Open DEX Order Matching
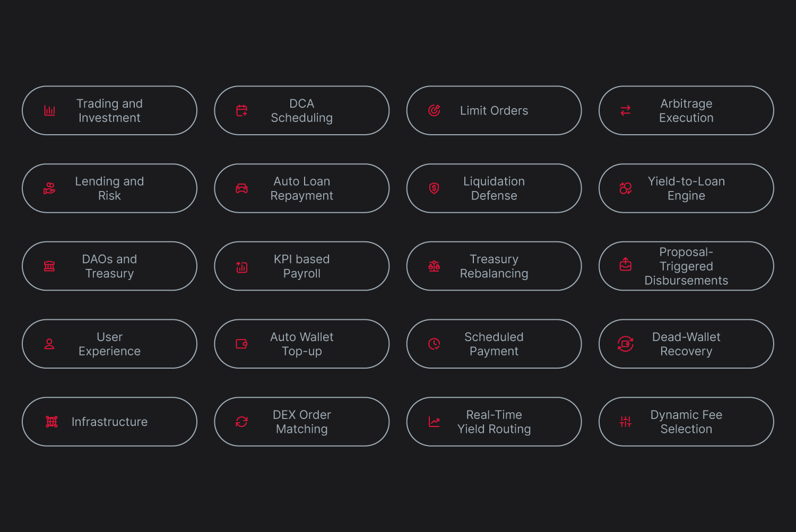The image size is (796, 532). 301,422
